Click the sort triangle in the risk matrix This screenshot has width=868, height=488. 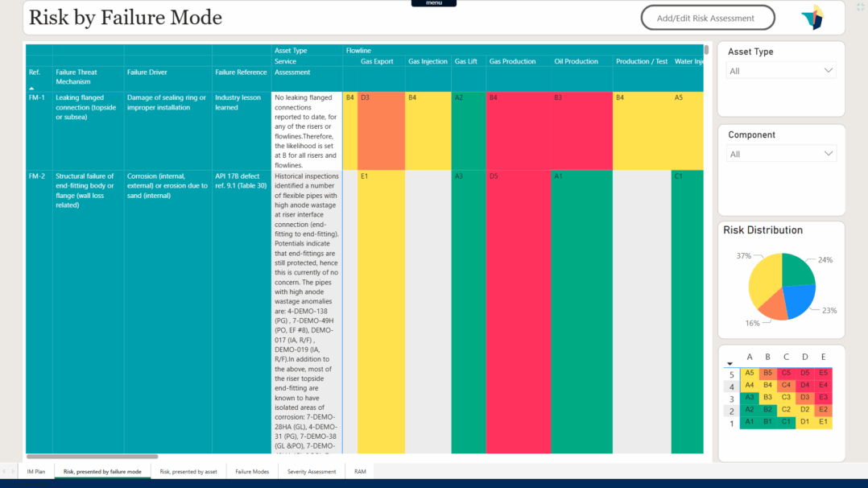(x=730, y=364)
